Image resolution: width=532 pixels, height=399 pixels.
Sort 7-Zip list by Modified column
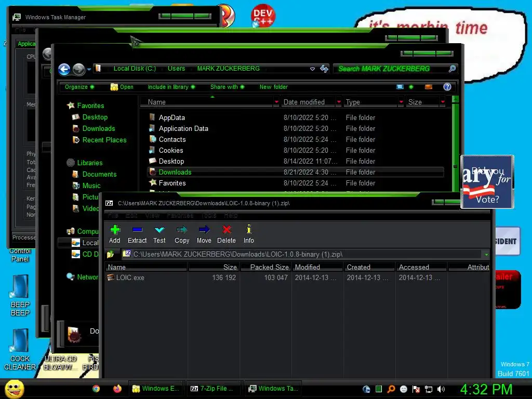point(317,267)
